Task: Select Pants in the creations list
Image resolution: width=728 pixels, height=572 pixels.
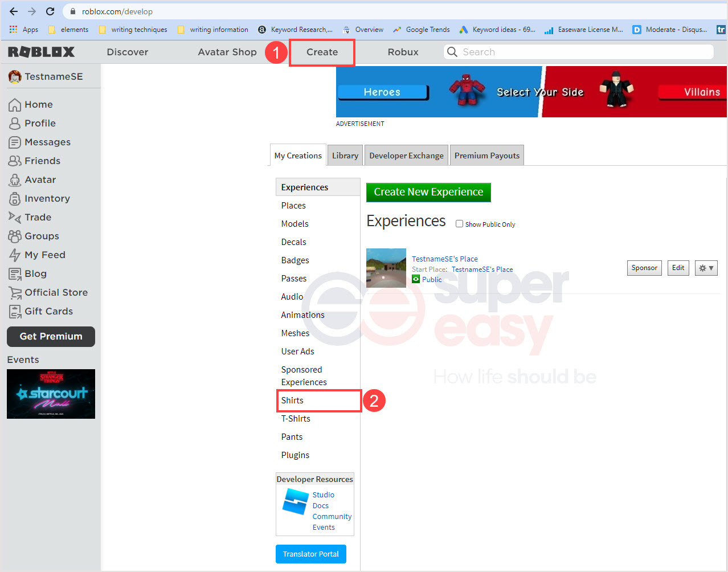Action: pyautogui.click(x=292, y=437)
